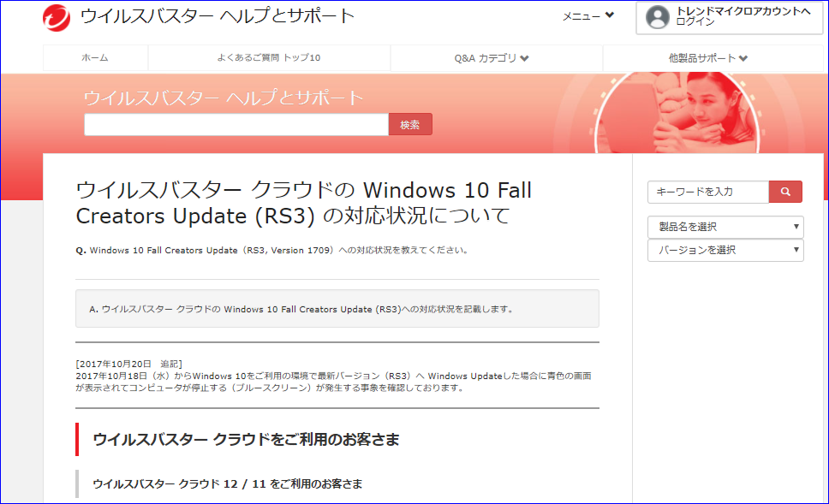The width and height of the screenshot is (829, 504).
Task: Click the magnifying glass search icon in sidebar
Action: click(784, 192)
